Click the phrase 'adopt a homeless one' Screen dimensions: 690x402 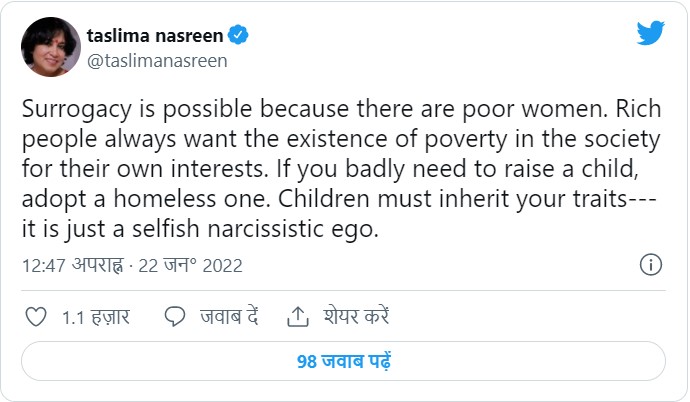click(146, 199)
